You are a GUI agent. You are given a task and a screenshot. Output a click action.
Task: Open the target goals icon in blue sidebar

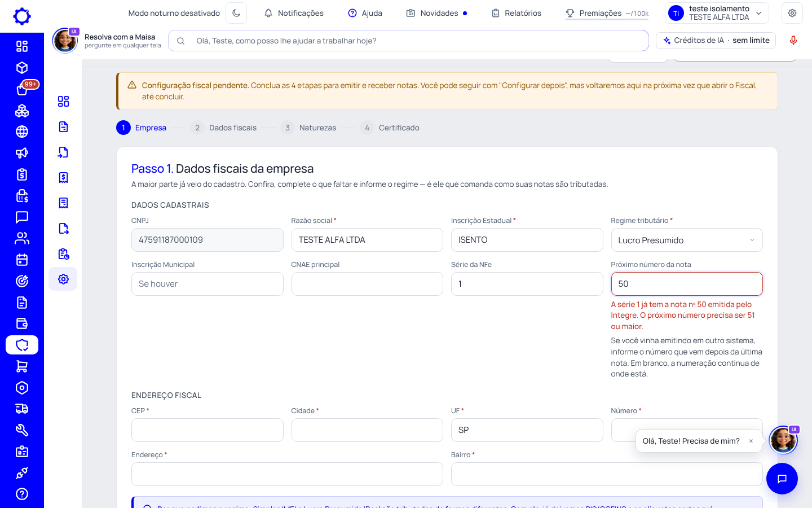[22, 281]
